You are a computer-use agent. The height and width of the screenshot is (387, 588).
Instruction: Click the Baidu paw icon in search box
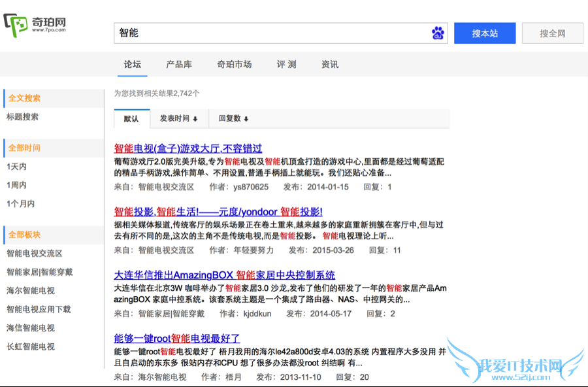click(x=437, y=33)
